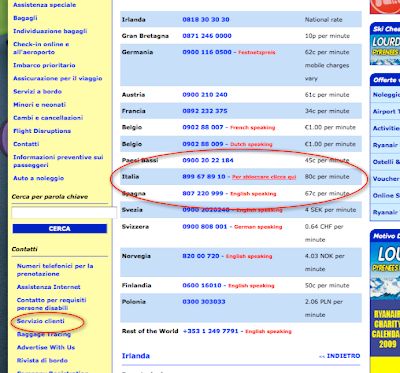Select the '4 SEK per minute' rate text

pos(330,210)
